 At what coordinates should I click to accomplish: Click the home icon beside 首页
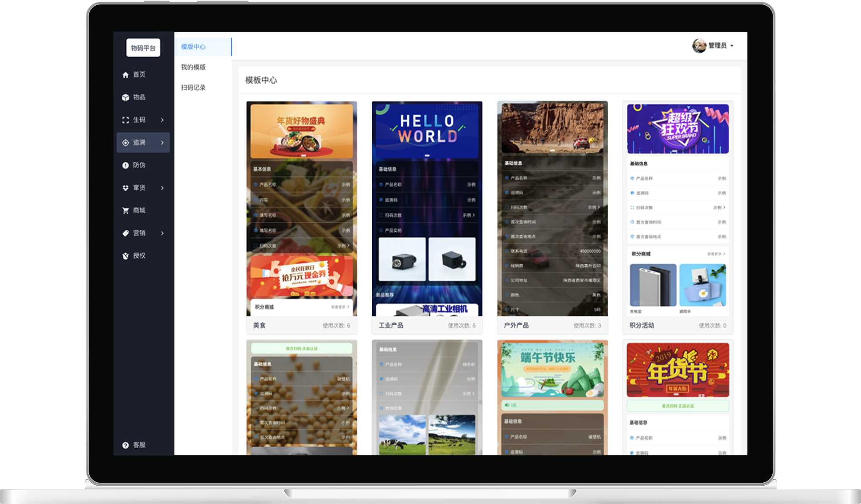pyautogui.click(x=125, y=75)
